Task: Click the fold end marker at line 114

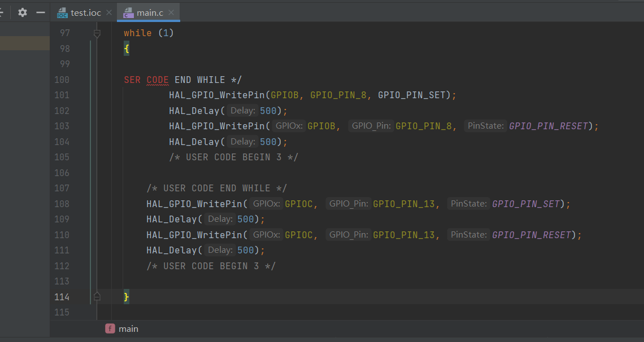Action: [97, 296]
